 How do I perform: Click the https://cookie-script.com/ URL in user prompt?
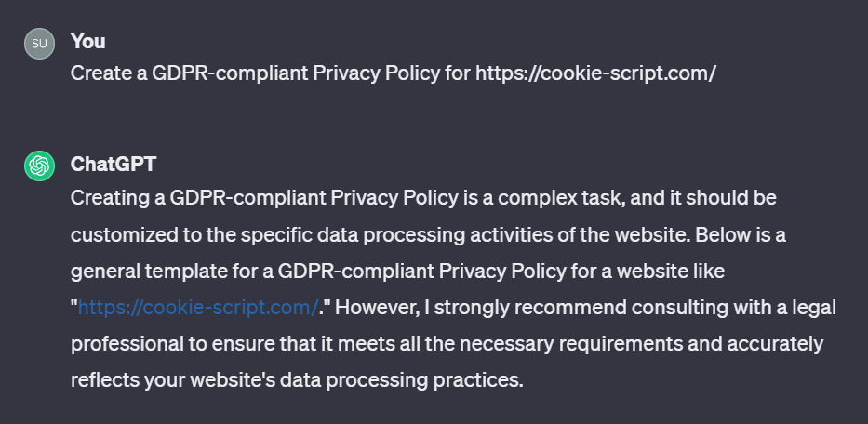[x=595, y=73]
